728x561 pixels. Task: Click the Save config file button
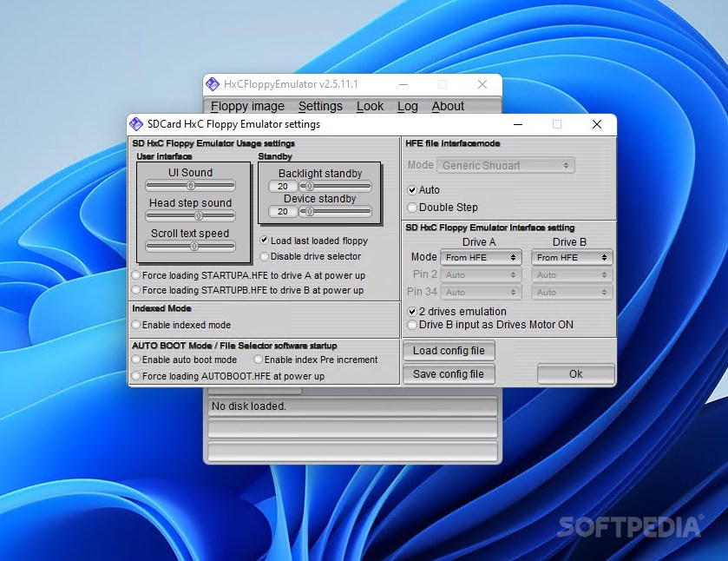tap(449, 374)
